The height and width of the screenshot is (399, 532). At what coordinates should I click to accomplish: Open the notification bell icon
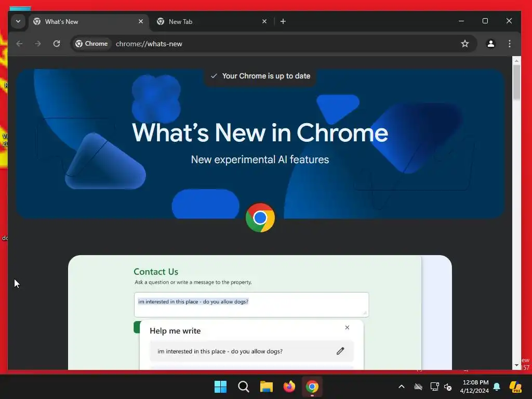(x=497, y=387)
